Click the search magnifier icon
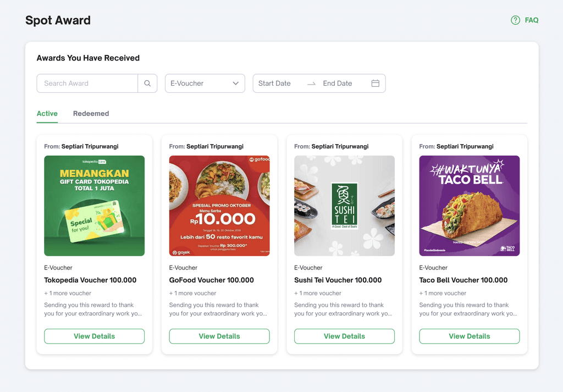 tap(147, 84)
